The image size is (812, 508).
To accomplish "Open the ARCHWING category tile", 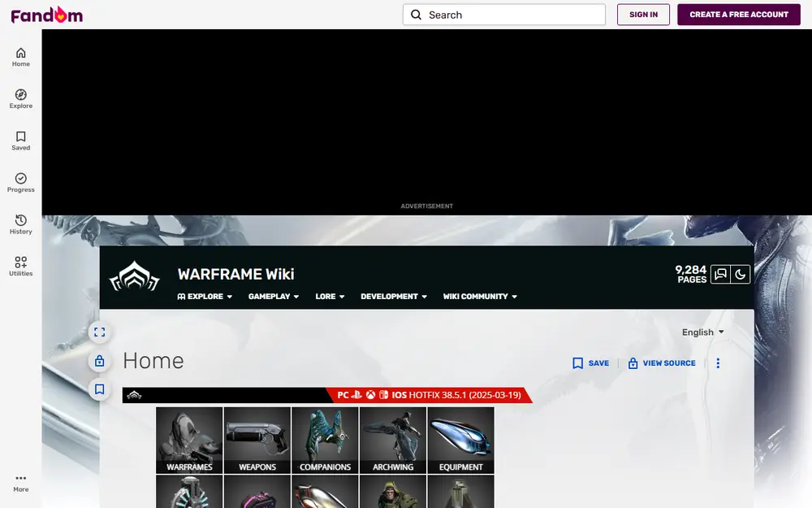I will click(393, 440).
